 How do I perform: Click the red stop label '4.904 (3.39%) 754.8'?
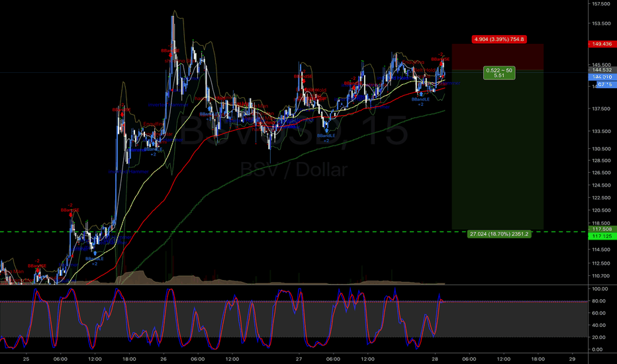click(x=499, y=39)
